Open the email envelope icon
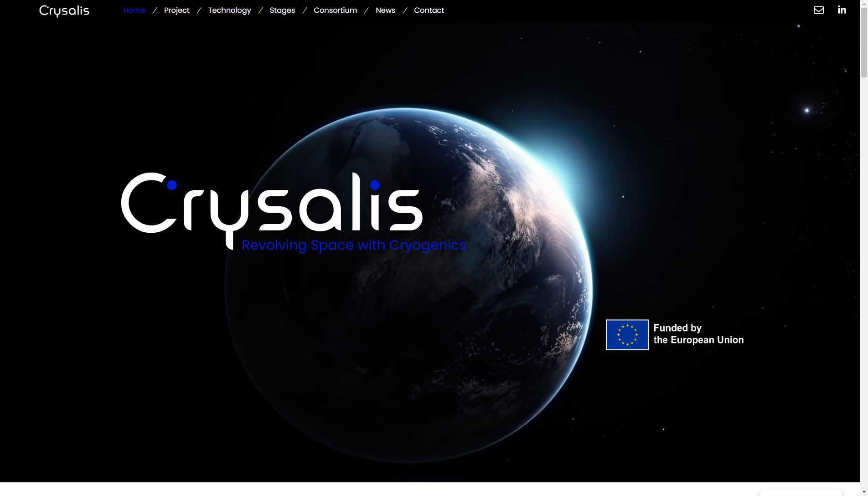 pos(818,10)
